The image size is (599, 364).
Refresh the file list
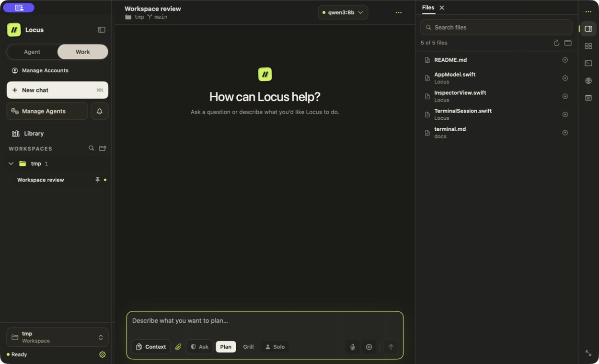tap(556, 43)
